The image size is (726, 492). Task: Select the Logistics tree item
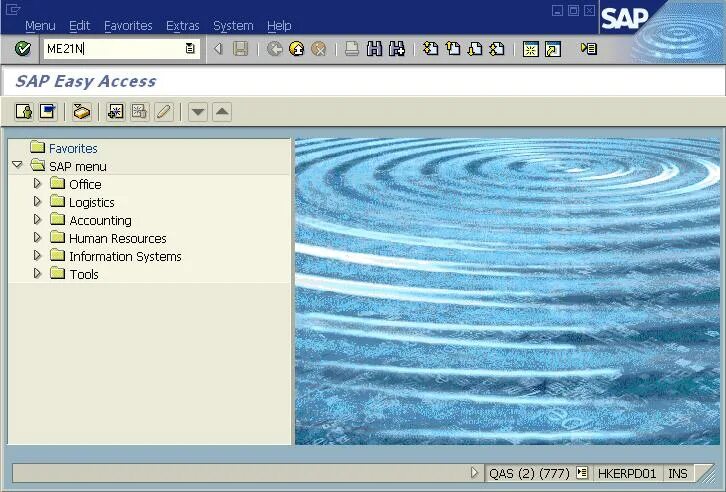click(x=92, y=202)
